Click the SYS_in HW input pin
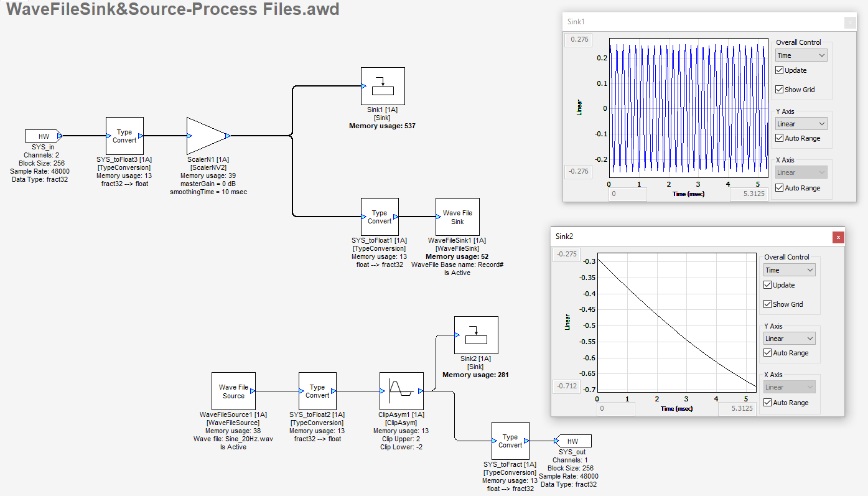 pos(44,136)
